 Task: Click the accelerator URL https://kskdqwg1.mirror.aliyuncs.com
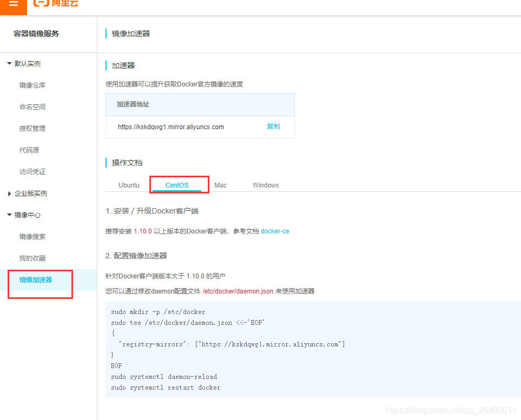(171, 127)
